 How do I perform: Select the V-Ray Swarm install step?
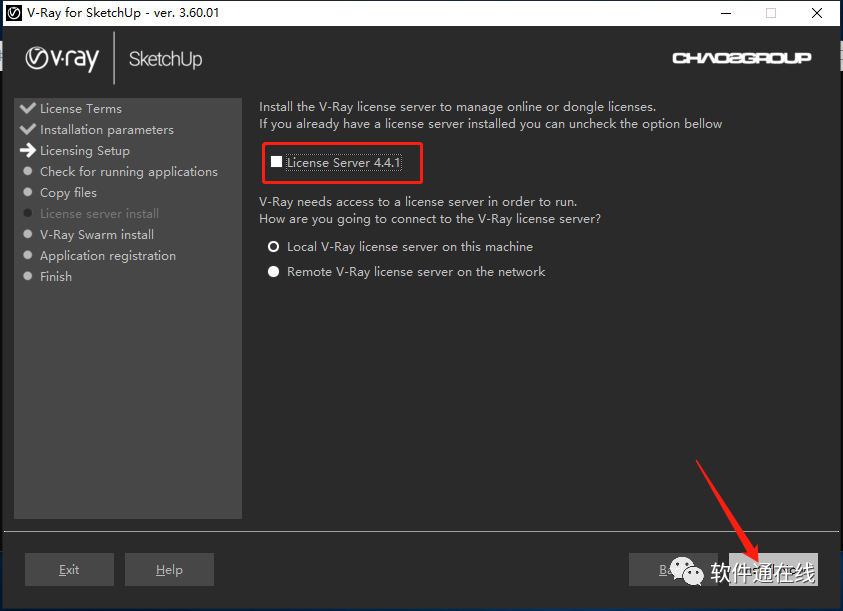pyautogui.click(x=97, y=235)
